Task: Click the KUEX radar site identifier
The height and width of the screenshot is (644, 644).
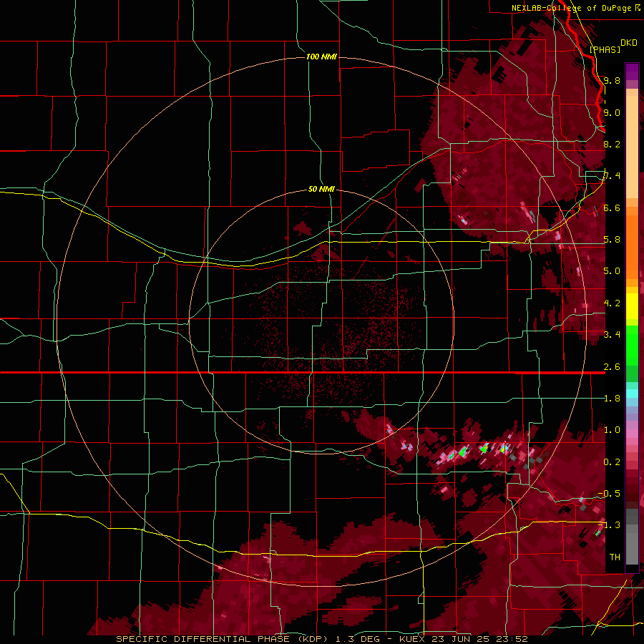Action: tap(411, 639)
